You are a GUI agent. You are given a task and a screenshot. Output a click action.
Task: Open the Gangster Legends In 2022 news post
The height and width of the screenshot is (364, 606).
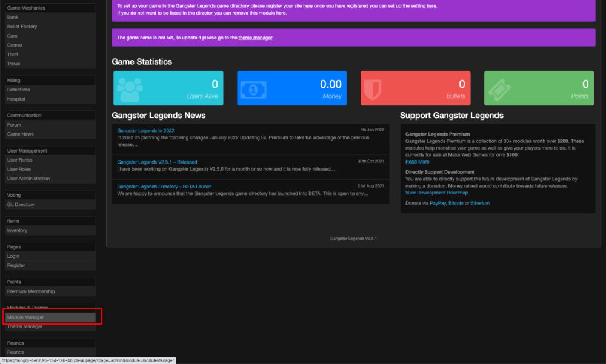click(x=145, y=130)
